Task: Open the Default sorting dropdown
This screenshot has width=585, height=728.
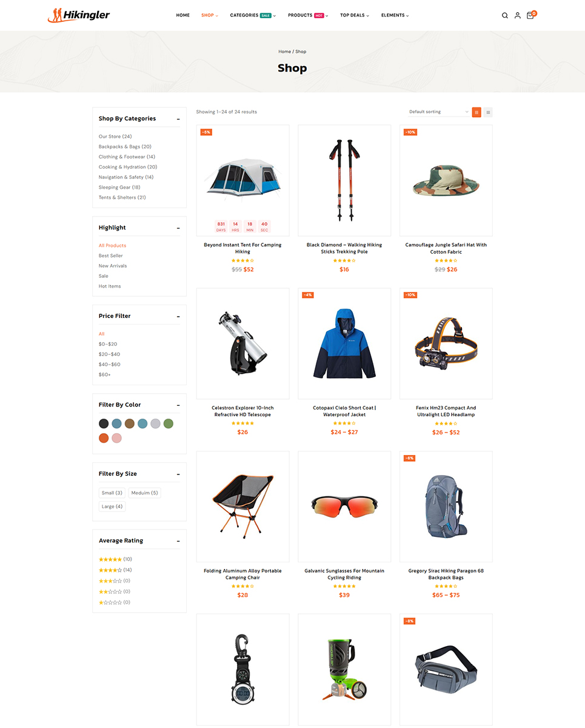Action: [438, 112]
